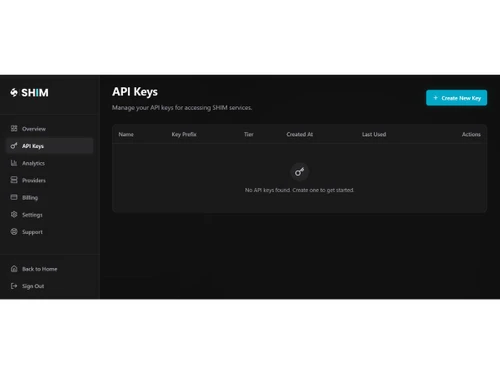Click the Last Used column header
The width and height of the screenshot is (500, 375).
pyautogui.click(x=374, y=134)
